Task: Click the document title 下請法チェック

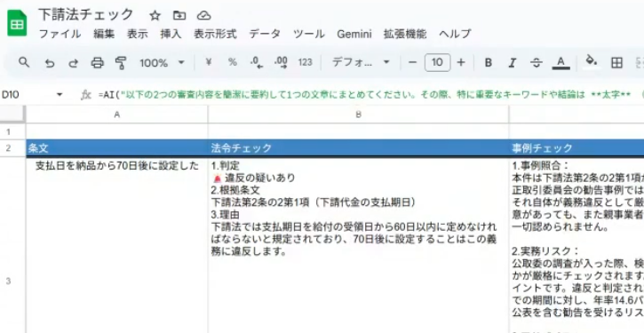Action: (x=86, y=15)
